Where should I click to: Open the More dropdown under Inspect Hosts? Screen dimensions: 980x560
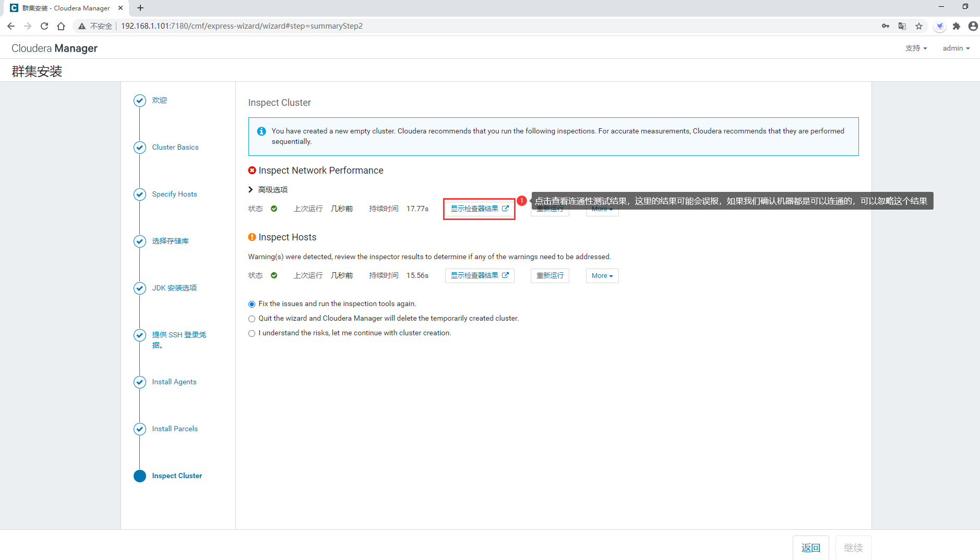(x=602, y=275)
